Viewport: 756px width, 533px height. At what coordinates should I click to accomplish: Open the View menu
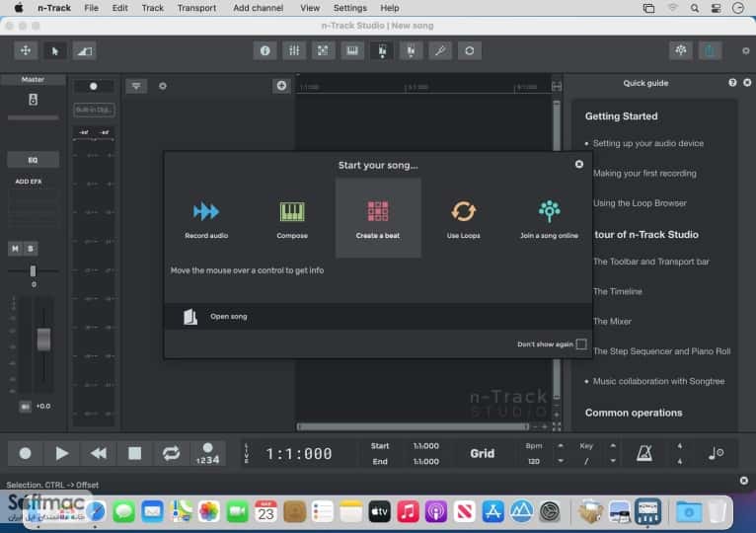pyautogui.click(x=310, y=8)
